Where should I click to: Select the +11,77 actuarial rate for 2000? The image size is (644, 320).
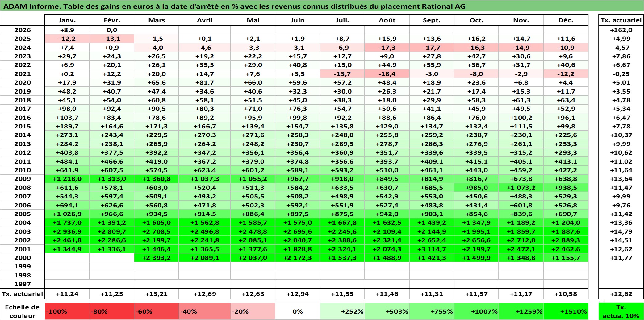[x=621, y=258]
